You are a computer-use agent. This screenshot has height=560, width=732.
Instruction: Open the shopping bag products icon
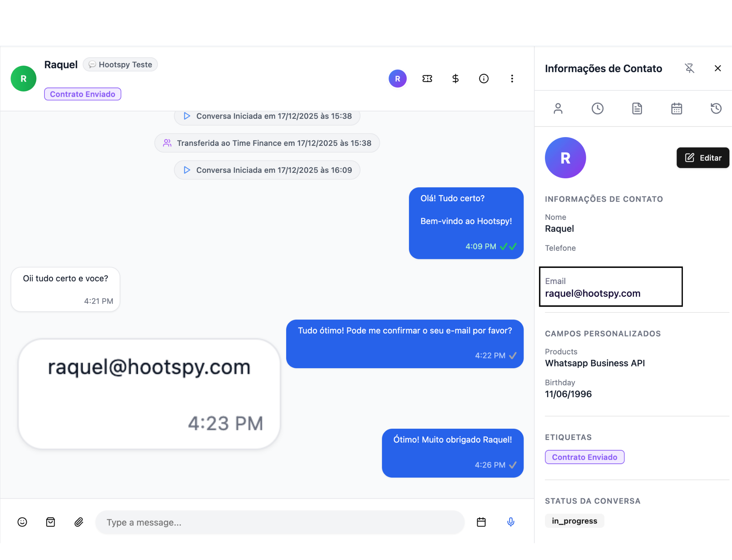[x=51, y=522]
